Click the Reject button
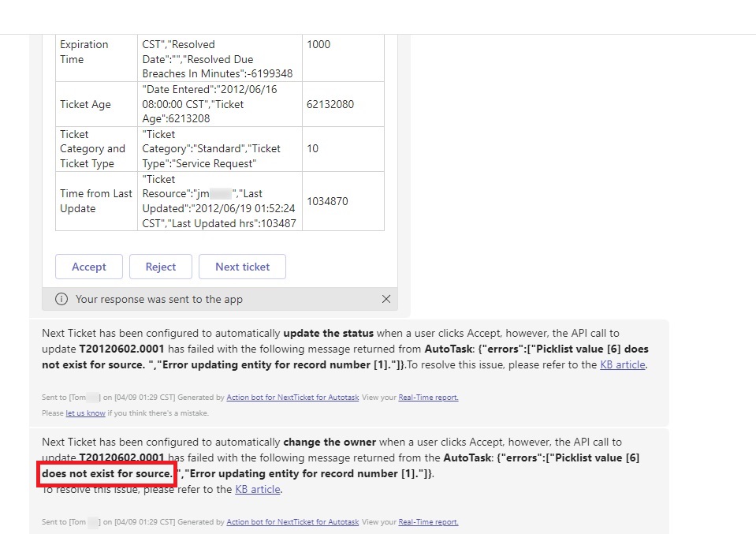The width and height of the screenshot is (756, 534). pos(161,267)
